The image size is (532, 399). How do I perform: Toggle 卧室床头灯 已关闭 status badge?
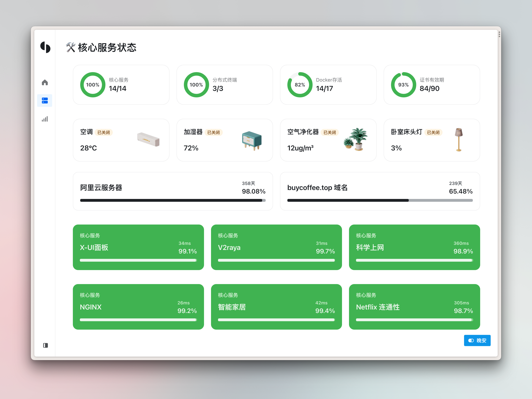(433, 133)
